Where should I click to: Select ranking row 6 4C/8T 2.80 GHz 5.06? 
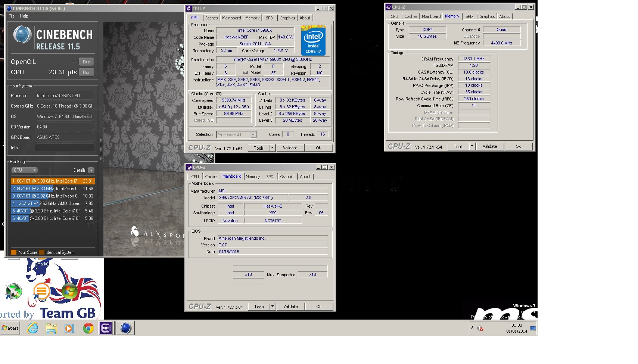tap(53, 218)
